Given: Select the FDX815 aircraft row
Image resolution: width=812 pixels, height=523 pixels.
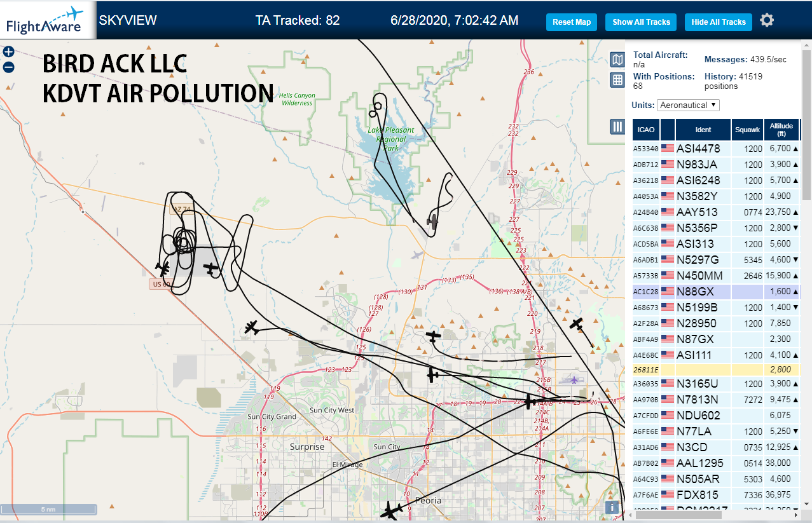Looking at the screenshot, I should (717, 495).
